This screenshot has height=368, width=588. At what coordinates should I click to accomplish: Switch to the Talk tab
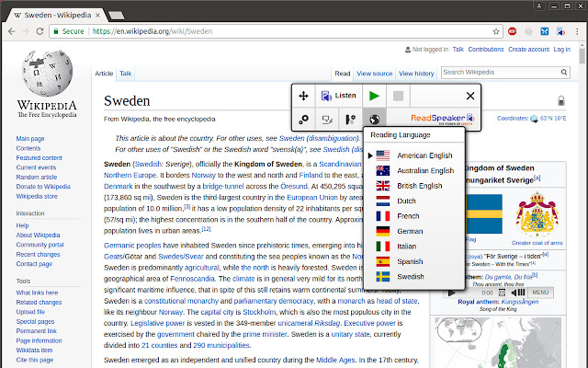[125, 73]
